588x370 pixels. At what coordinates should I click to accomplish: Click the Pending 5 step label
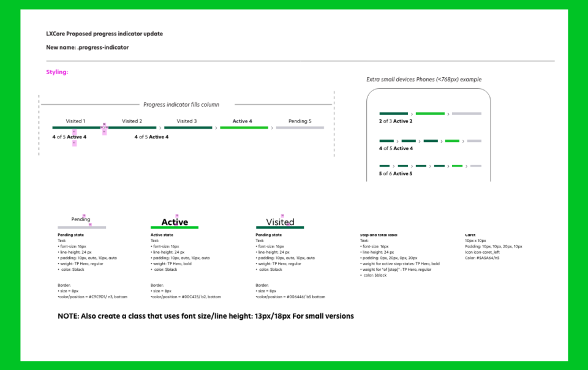pyautogui.click(x=300, y=121)
